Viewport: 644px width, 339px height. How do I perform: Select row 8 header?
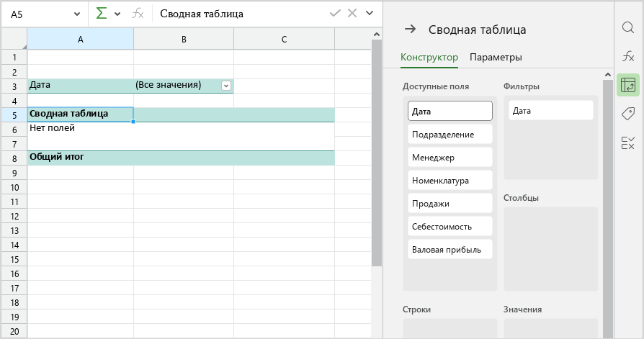[x=14, y=158]
